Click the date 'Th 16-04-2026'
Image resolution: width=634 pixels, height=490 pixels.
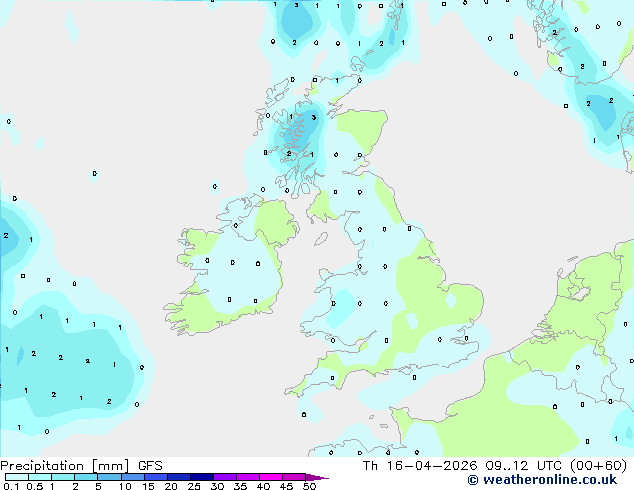click(x=420, y=466)
